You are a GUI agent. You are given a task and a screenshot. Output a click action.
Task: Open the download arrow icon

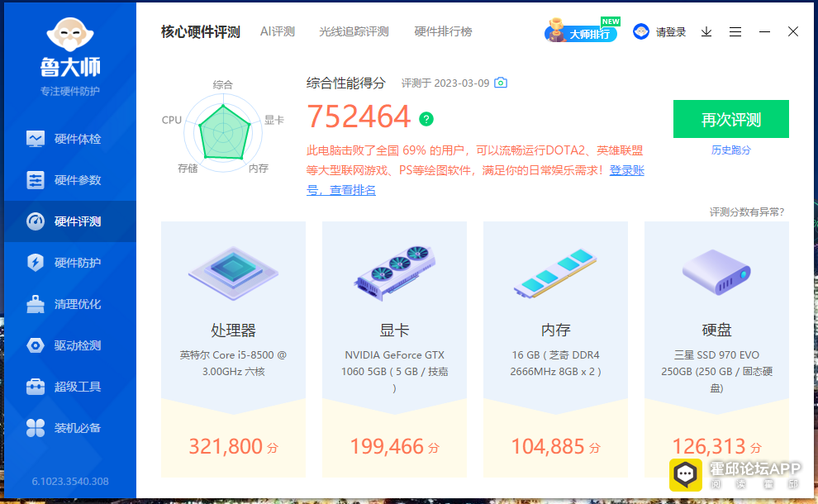click(x=706, y=32)
